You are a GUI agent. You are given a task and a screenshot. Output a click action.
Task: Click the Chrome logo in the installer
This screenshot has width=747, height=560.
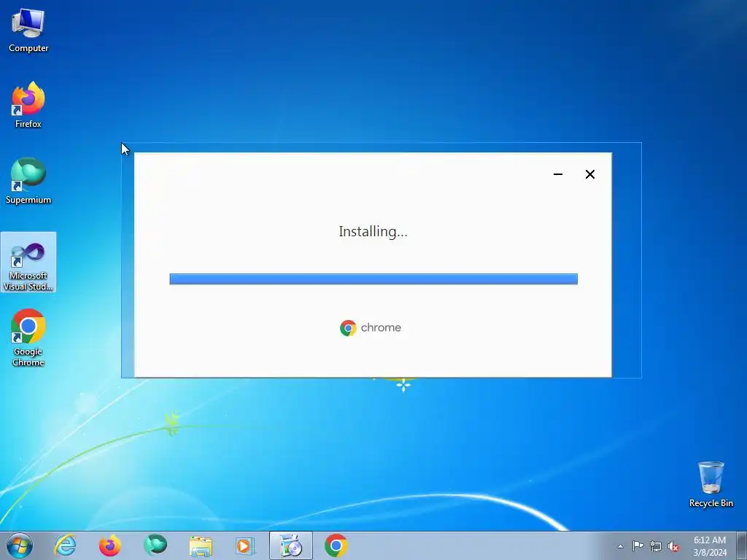pyautogui.click(x=371, y=327)
